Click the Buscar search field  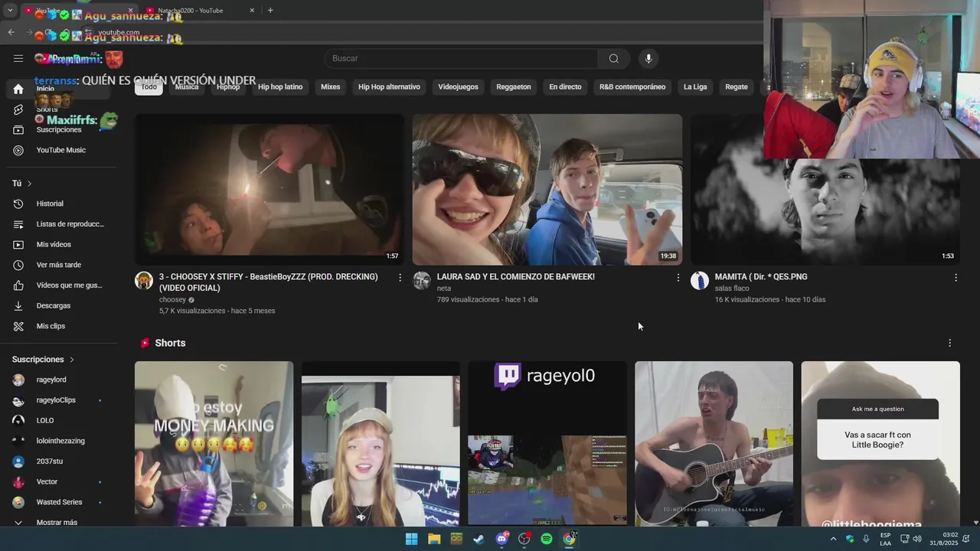point(461,59)
